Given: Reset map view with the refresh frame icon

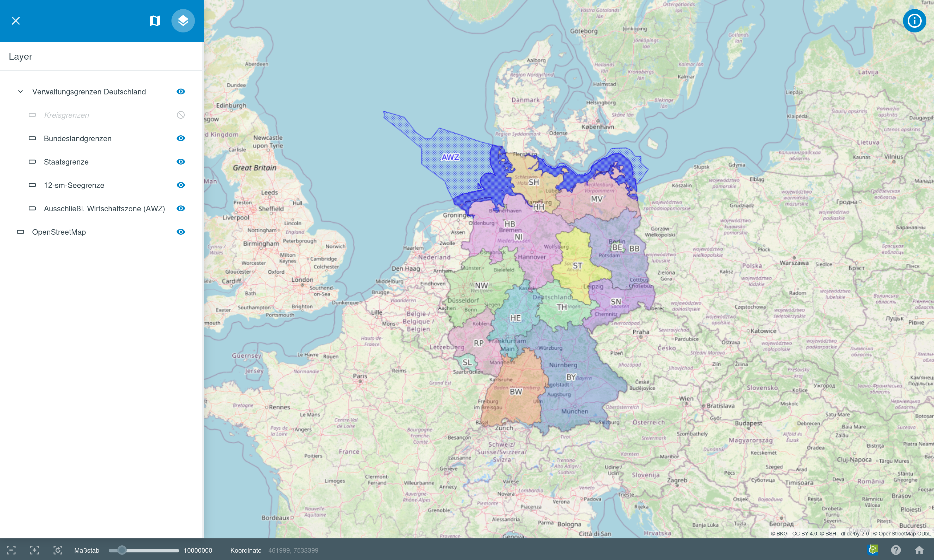Looking at the screenshot, I should pyautogui.click(x=58, y=550).
